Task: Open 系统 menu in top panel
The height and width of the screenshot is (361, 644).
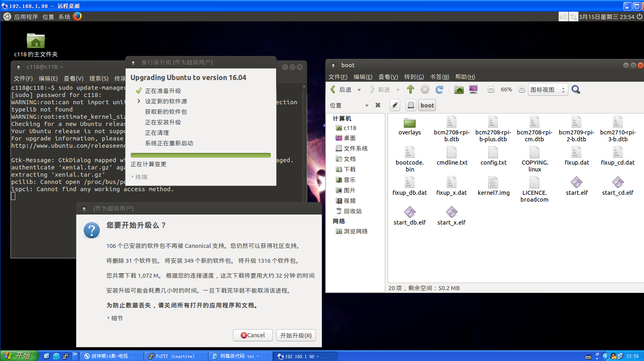Action: [64, 17]
